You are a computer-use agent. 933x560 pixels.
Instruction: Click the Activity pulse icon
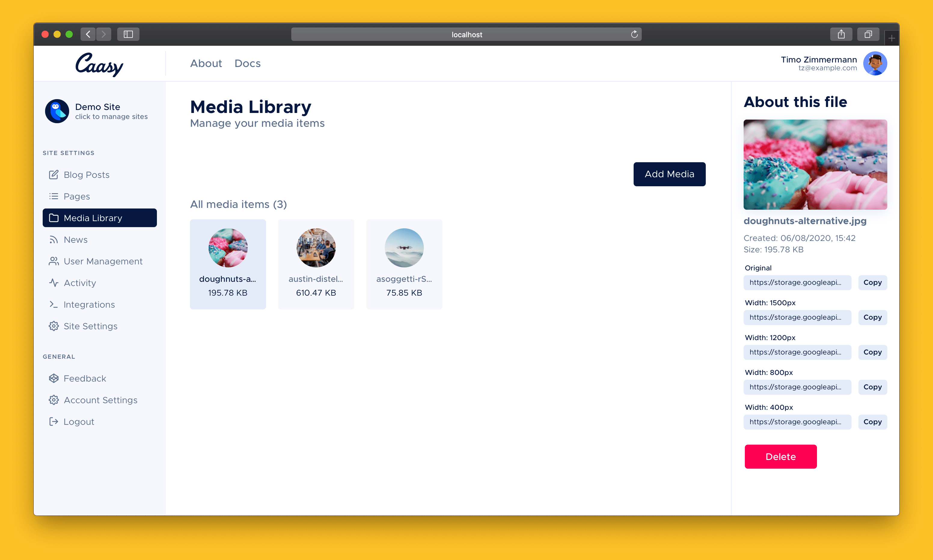click(54, 283)
